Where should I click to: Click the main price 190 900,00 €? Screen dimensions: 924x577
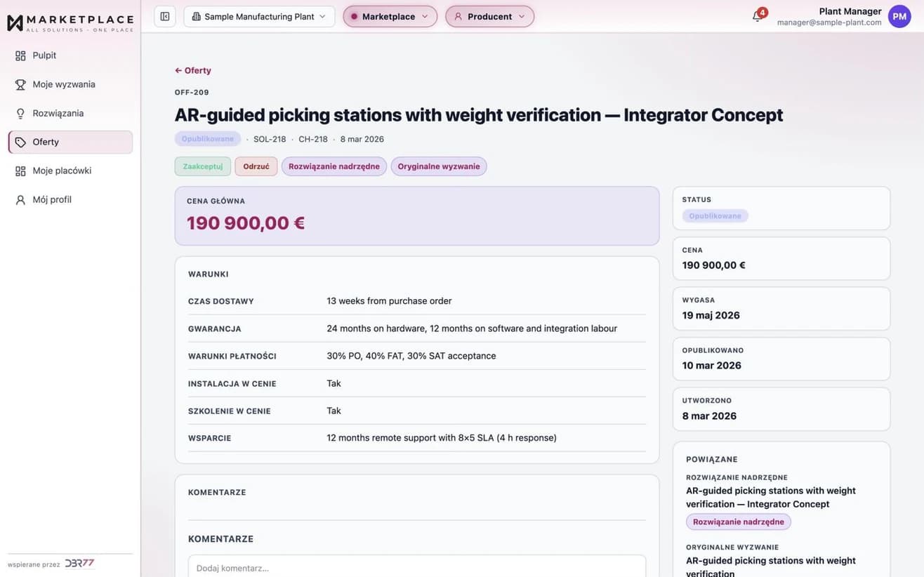click(246, 223)
